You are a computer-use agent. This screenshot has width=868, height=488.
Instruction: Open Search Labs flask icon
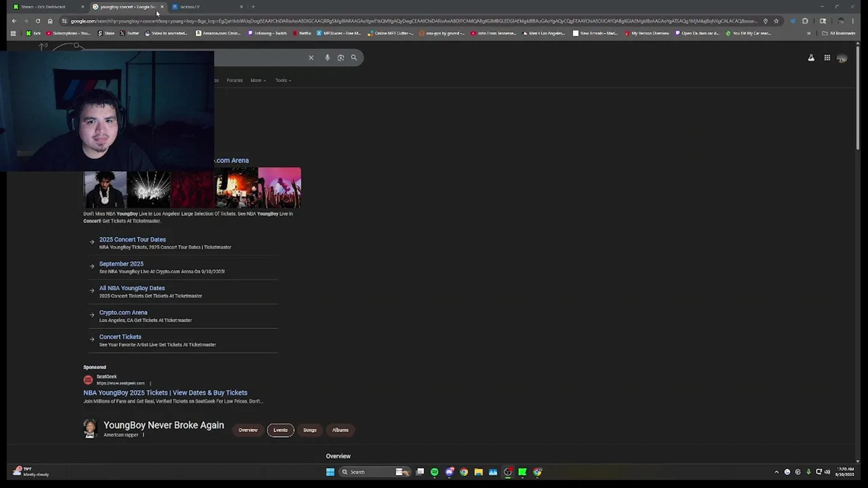coord(811,58)
